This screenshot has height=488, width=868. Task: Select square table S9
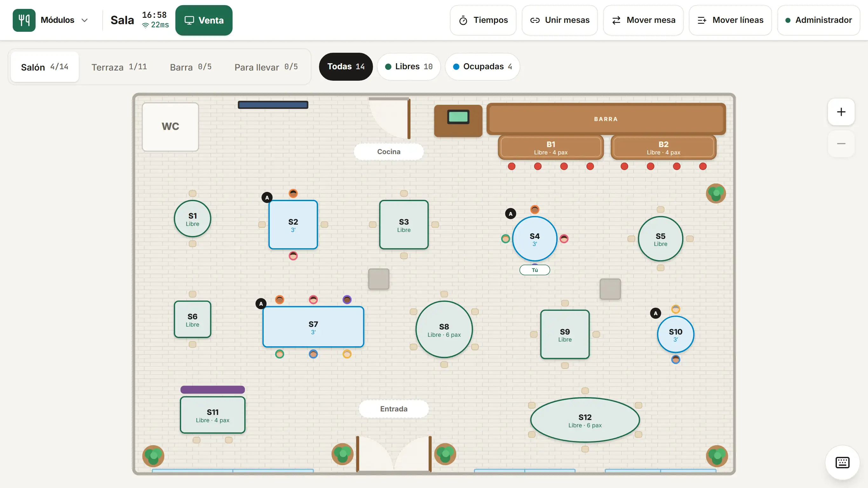click(x=565, y=335)
